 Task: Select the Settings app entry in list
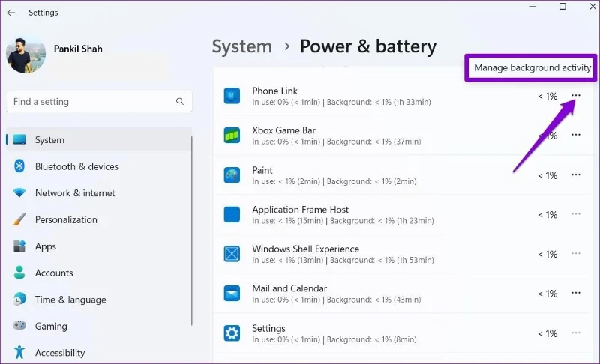pyautogui.click(x=268, y=328)
